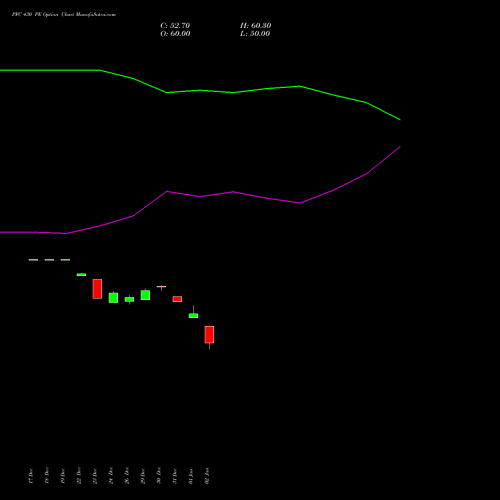Click the '01 Jan' date axis label
This screenshot has height=500, width=500.
pyautogui.click(x=191, y=476)
